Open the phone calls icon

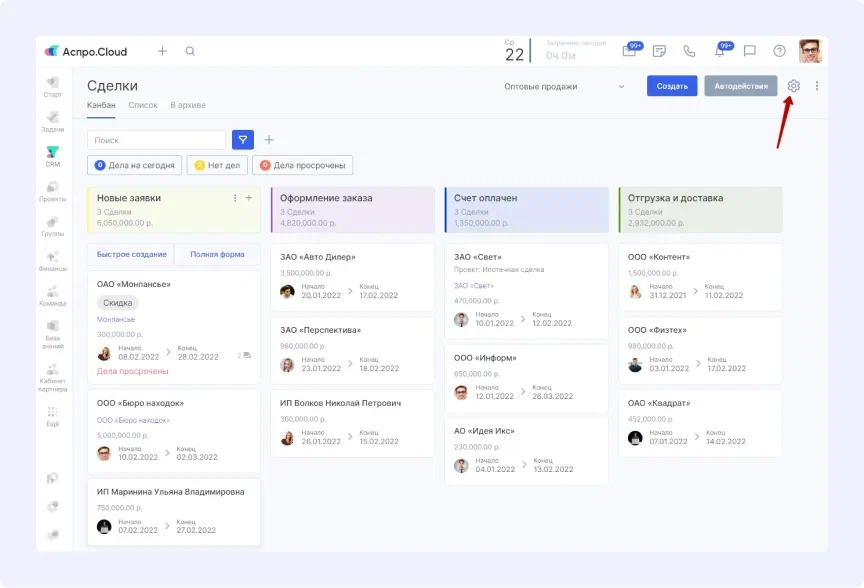[689, 51]
